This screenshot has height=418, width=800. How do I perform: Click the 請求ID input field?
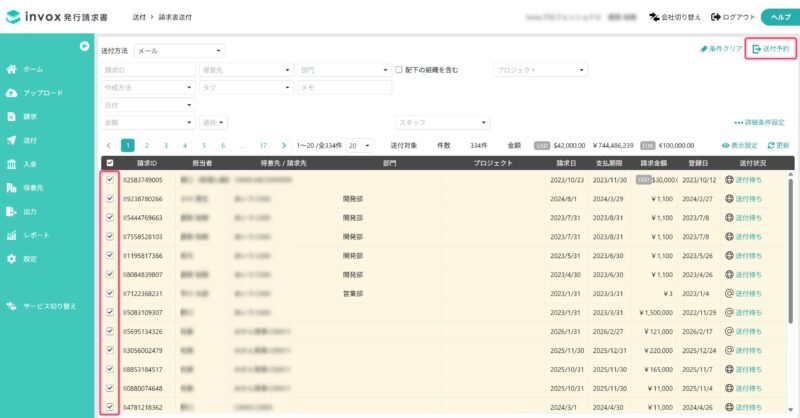[148, 70]
